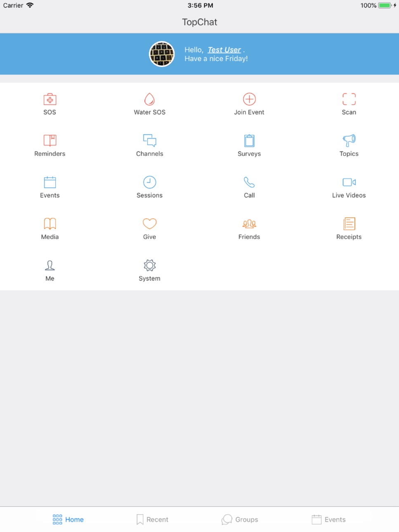Screen dimensions: 399x532
Task: Open the Topics megaphone icon
Action: (349, 141)
